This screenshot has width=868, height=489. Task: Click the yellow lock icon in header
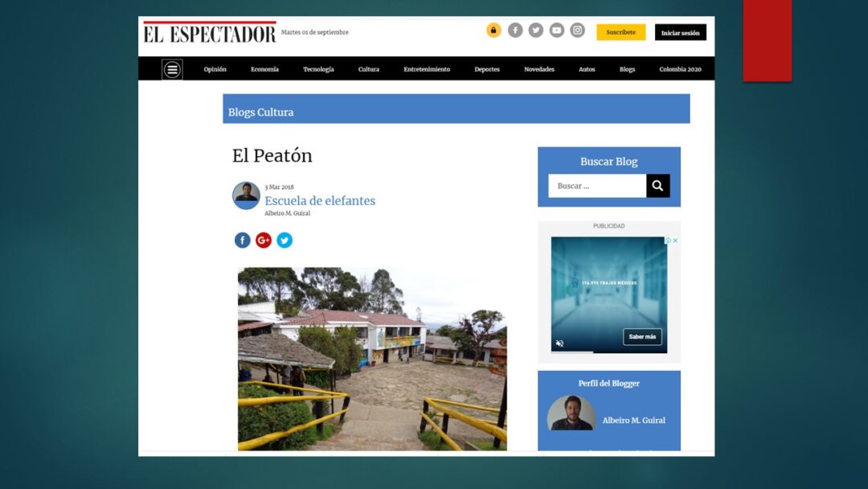(493, 30)
